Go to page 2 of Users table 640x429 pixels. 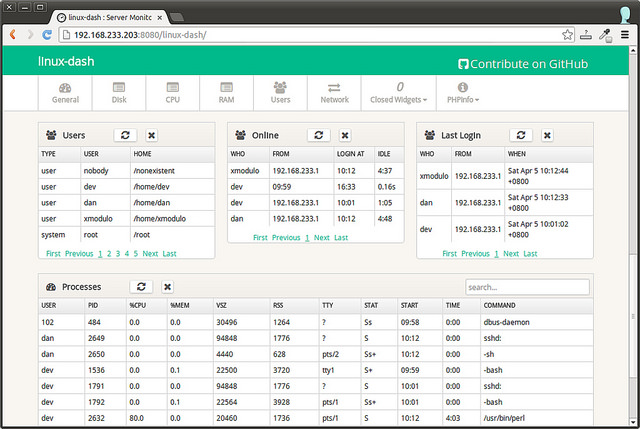pyautogui.click(x=109, y=254)
